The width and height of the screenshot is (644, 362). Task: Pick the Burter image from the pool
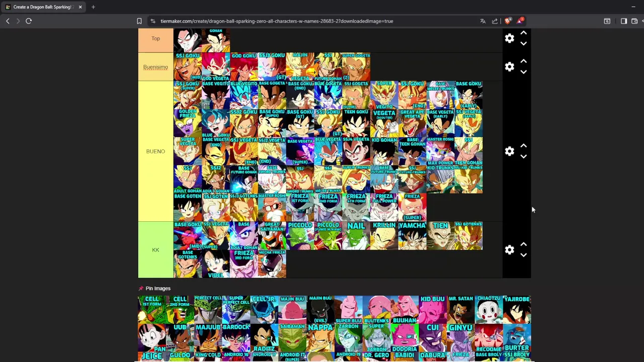pos(517,338)
